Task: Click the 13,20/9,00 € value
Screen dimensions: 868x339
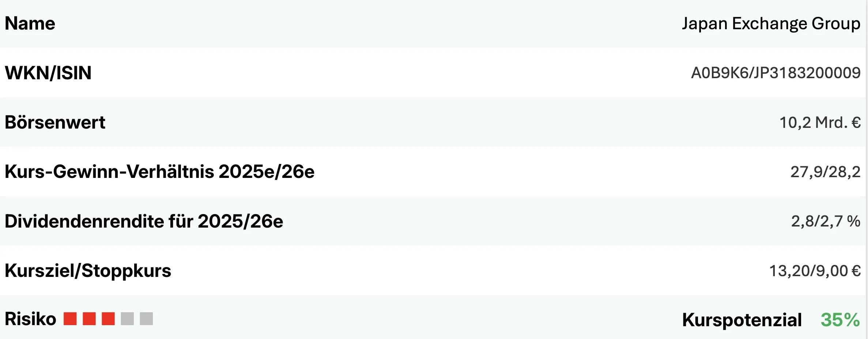Action: click(x=815, y=271)
